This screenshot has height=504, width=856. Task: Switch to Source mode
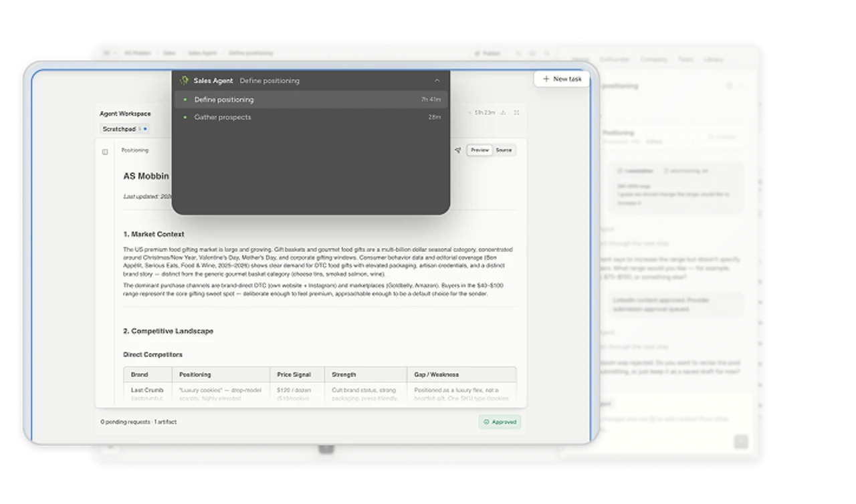point(504,150)
